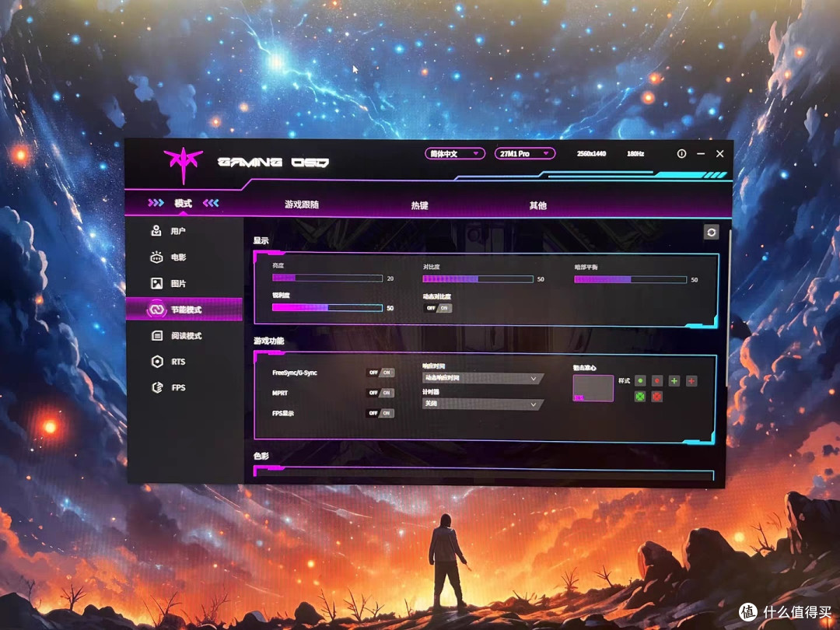Switch to the 游戏跟随 tab

click(302, 205)
